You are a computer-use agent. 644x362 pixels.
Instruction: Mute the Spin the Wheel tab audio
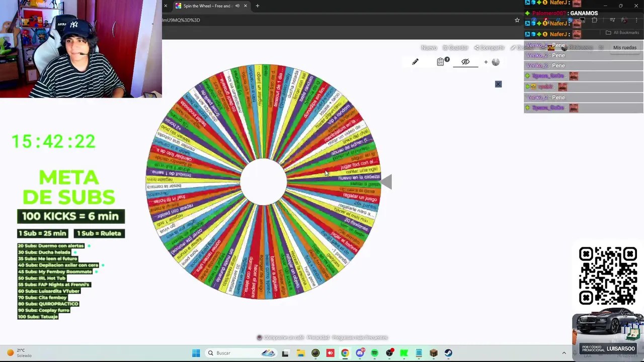[237, 6]
